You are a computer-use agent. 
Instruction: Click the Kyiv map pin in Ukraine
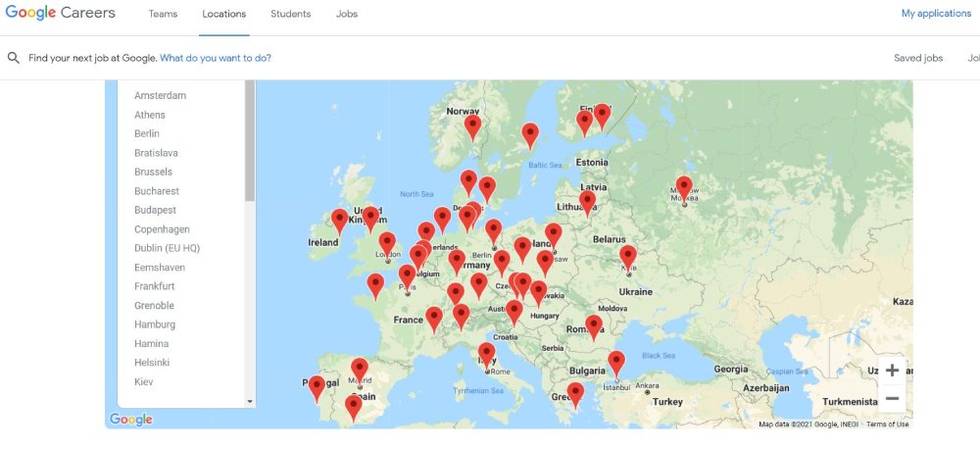point(628,258)
